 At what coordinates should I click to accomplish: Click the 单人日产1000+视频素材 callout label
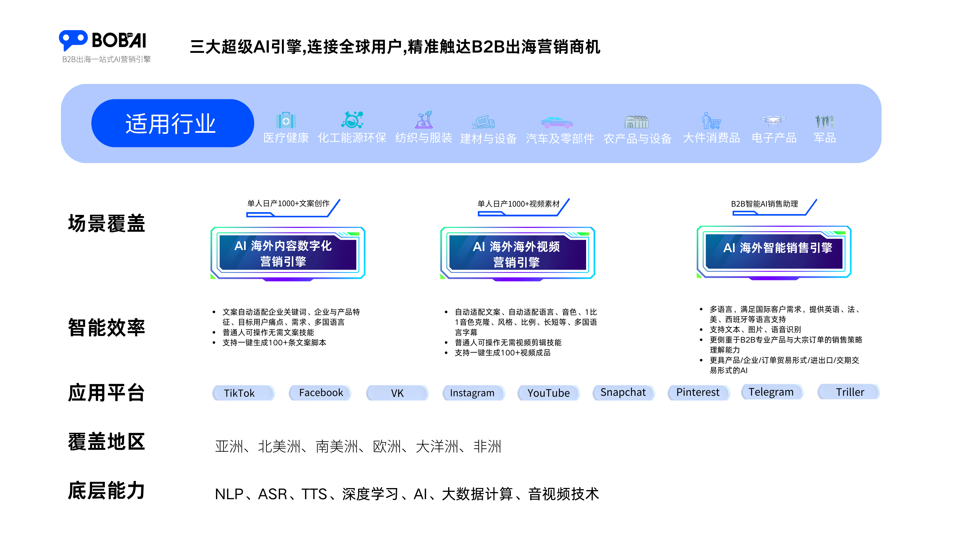click(x=519, y=204)
